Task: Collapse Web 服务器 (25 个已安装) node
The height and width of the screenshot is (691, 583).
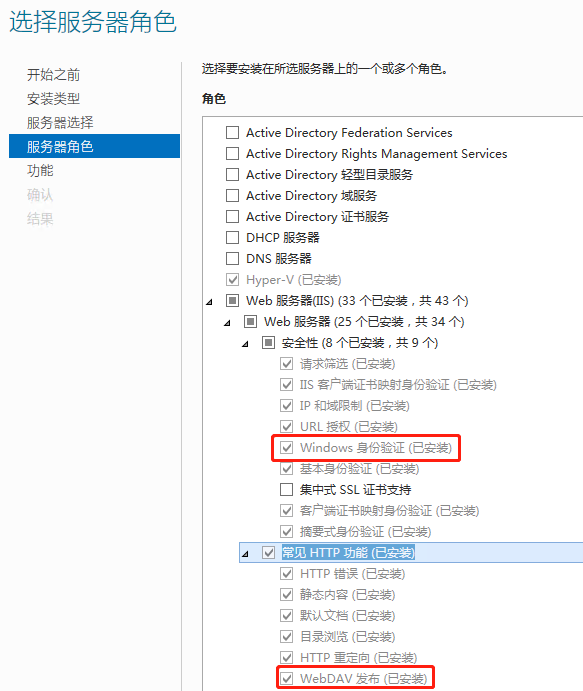Action: click(x=227, y=323)
